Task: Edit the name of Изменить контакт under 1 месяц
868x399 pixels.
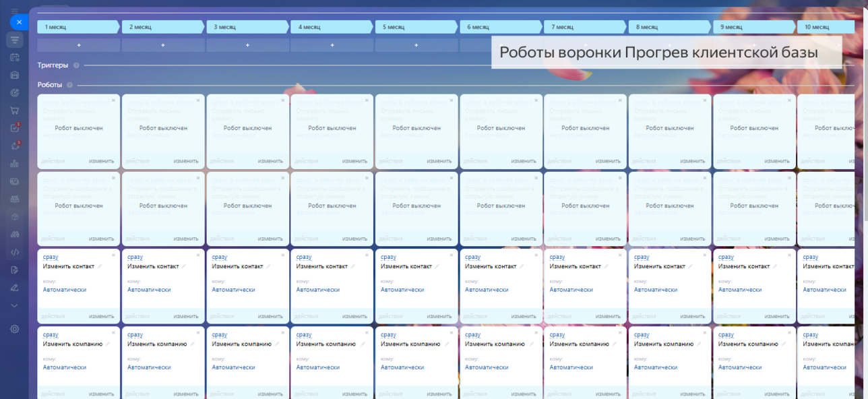Action: point(100,266)
